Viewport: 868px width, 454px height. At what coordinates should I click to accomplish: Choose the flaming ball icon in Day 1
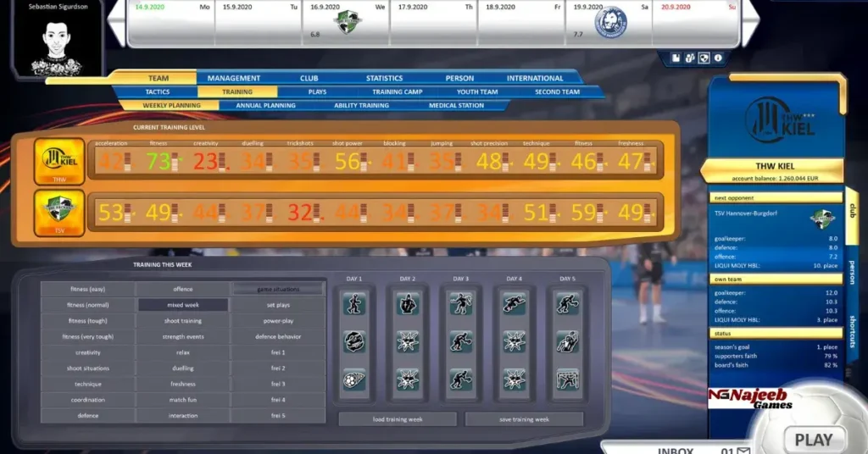pos(354,380)
